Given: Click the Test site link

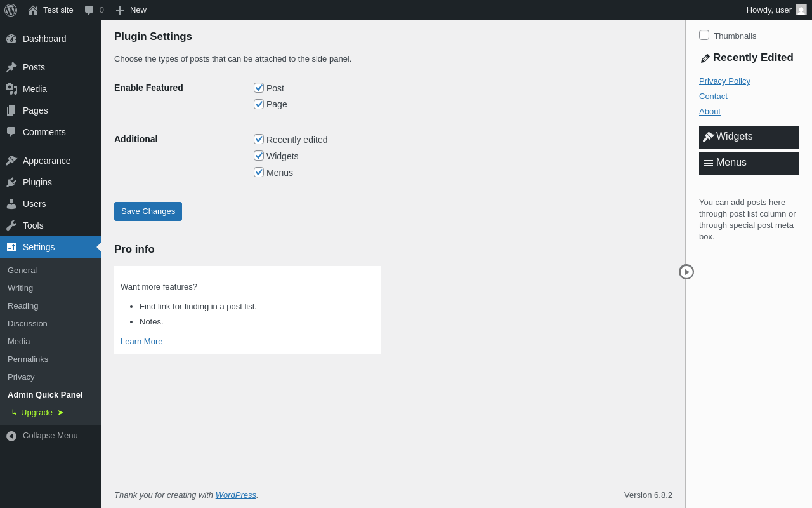Looking at the screenshot, I should pyautogui.click(x=51, y=10).
